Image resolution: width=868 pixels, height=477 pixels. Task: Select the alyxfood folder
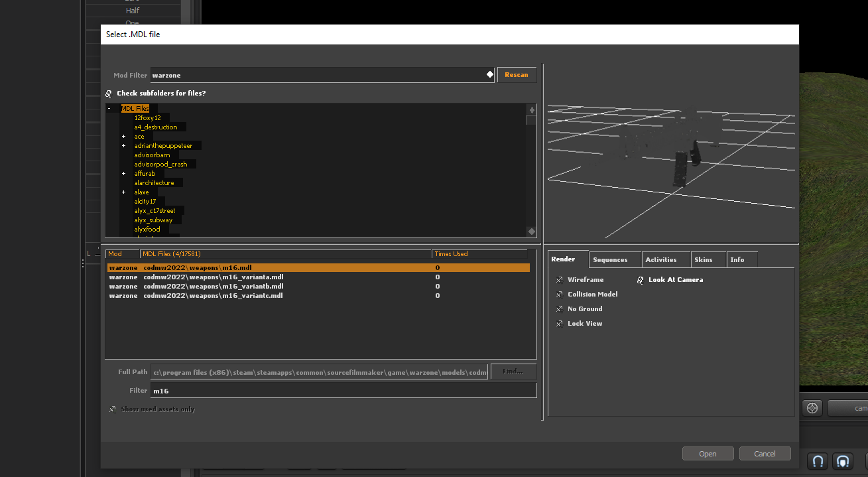coord(147,229)
